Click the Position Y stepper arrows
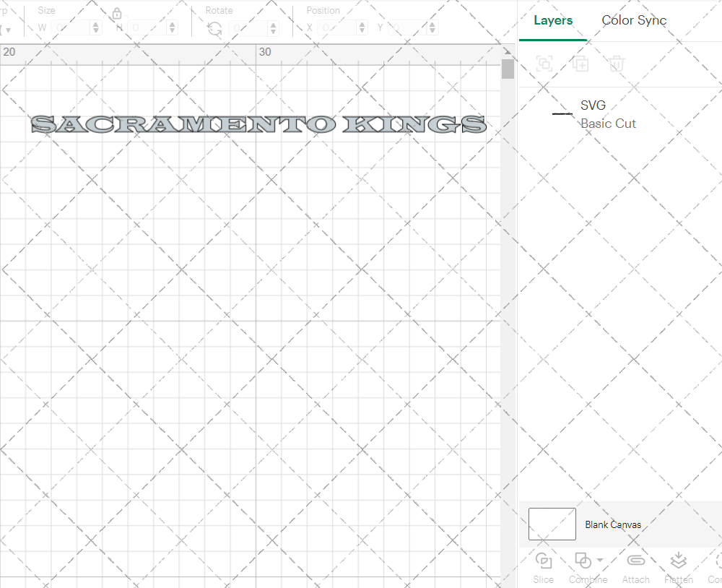722x588 pixels. (432, 27)
